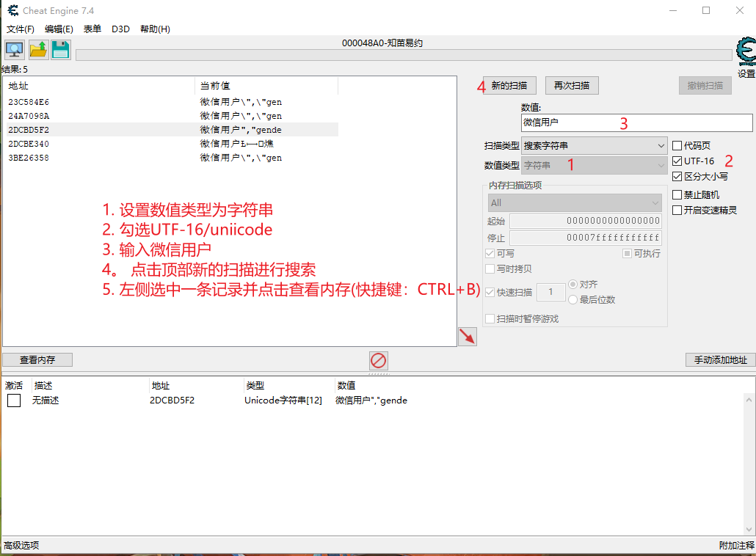Toggle the 写时拷贝 checkbox
756x556 pixels.
[x=490, y=269]
